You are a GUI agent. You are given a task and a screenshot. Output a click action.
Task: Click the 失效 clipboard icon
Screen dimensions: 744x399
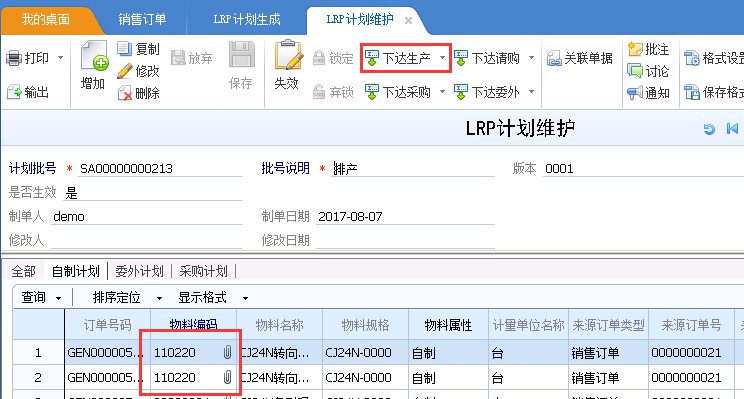click(288, 55)
